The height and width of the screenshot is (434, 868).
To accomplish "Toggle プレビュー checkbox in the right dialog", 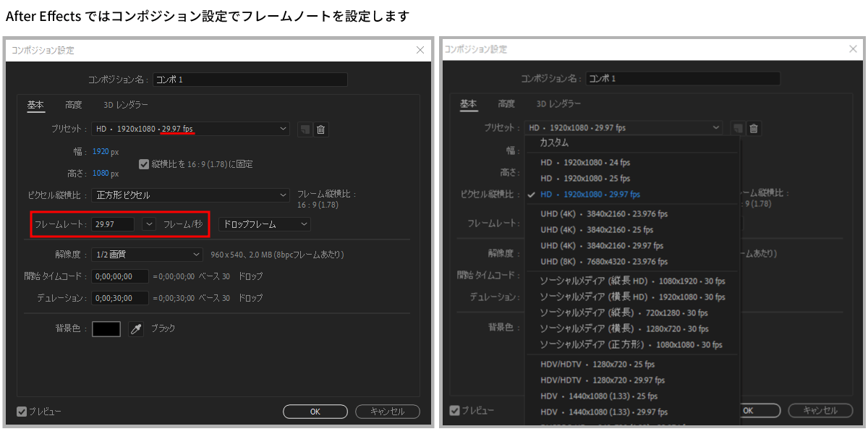I will (454, 410).
